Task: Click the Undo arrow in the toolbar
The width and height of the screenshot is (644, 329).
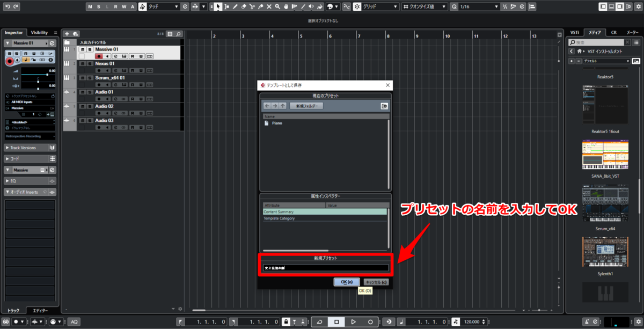Action: 8,6
